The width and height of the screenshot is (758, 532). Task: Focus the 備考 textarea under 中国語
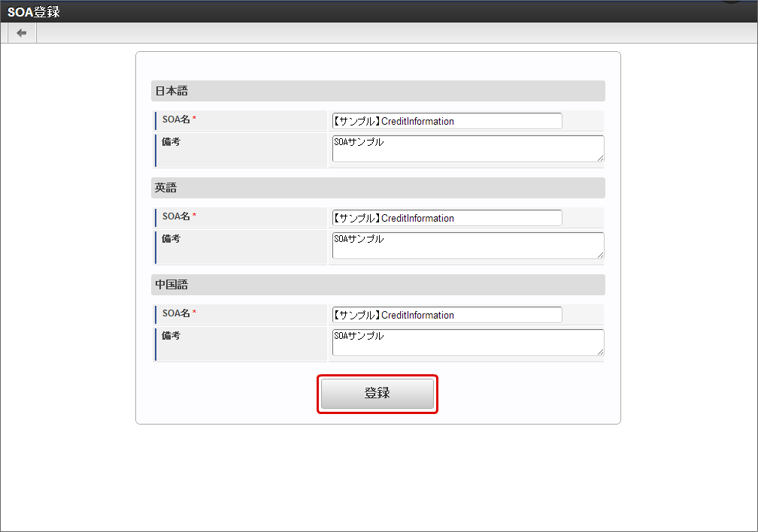468,343
